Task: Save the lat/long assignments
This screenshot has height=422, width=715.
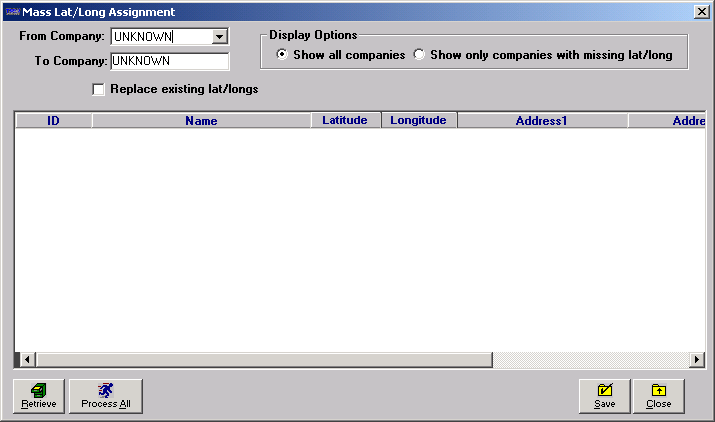Action: pos(605,396)
